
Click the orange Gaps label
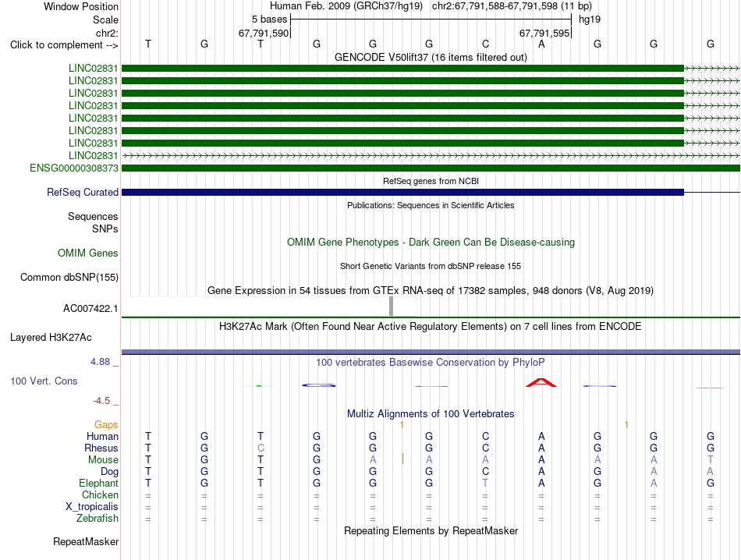point(106,425)
